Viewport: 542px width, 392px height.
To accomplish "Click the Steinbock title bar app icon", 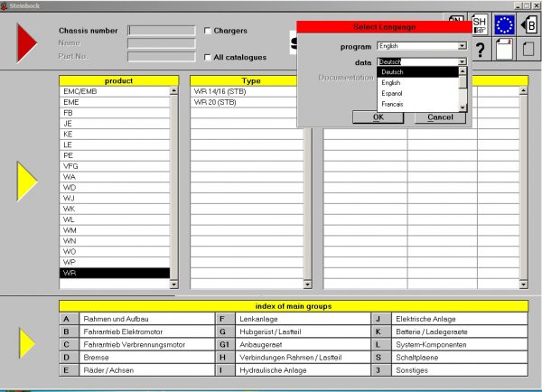I will point(4,5).
